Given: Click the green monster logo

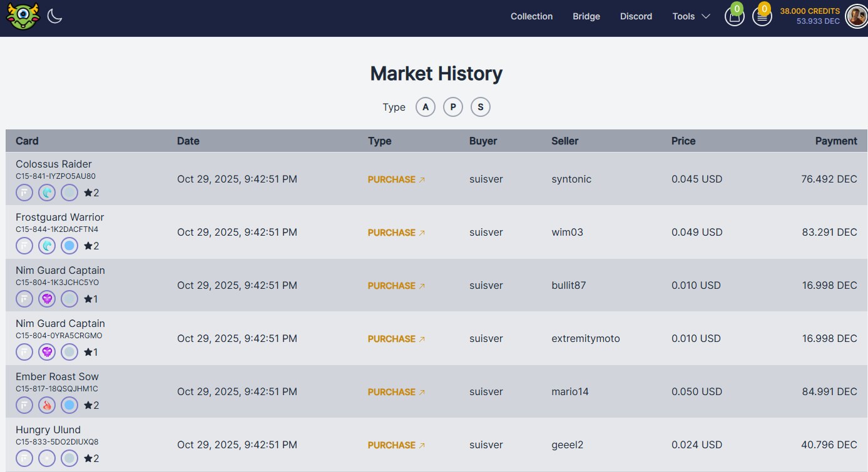Looking at the screenshot, I should point(23,16).
